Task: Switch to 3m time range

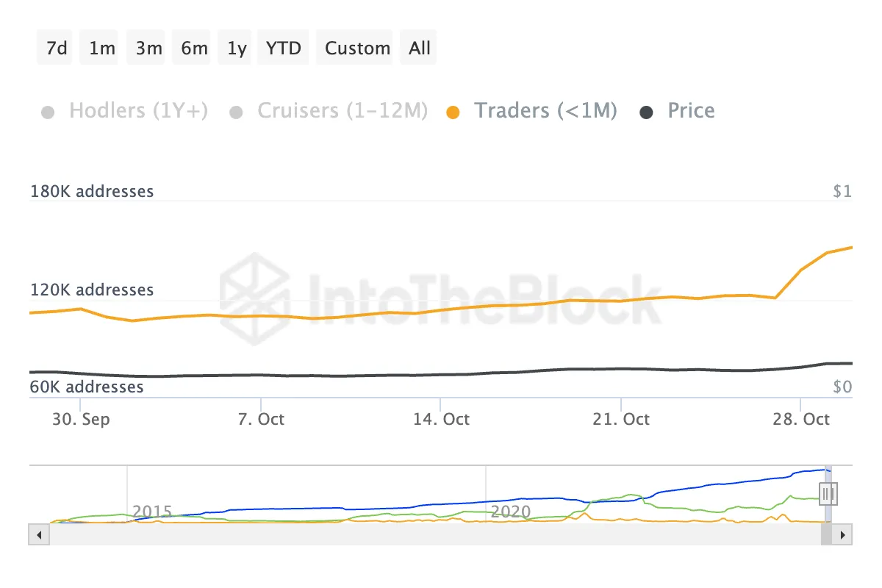Action: [148, 48]
